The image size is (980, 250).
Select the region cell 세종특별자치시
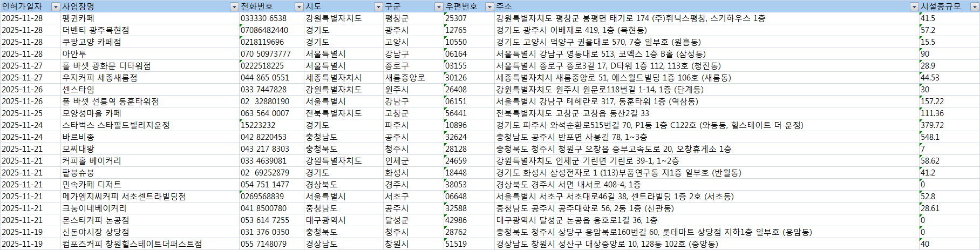[x=343, y=78]
